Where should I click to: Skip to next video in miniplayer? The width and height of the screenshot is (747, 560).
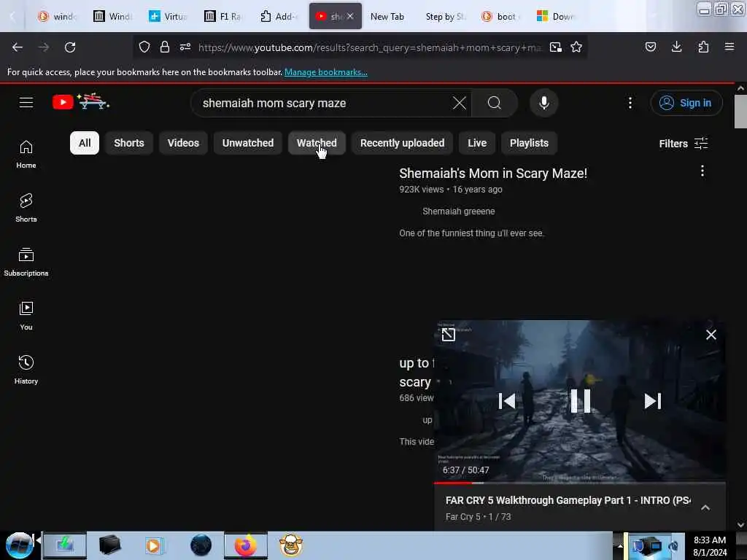point(652,401)
